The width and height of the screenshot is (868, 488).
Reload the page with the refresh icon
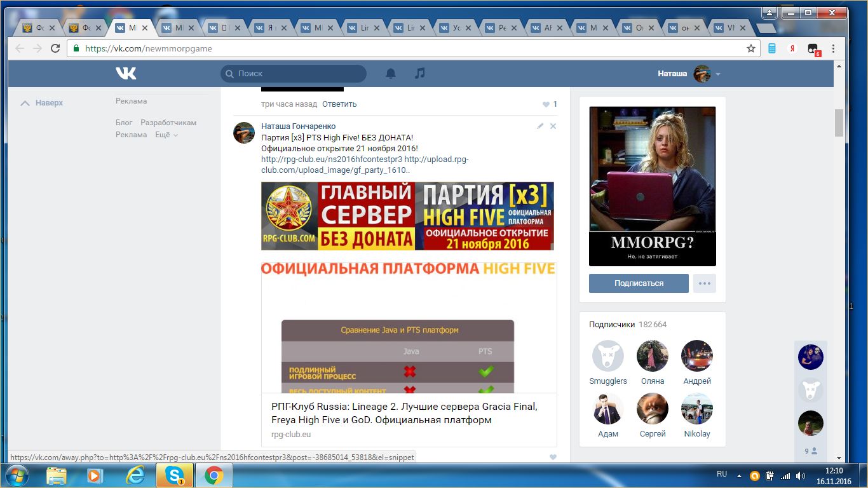coord(55,48)
